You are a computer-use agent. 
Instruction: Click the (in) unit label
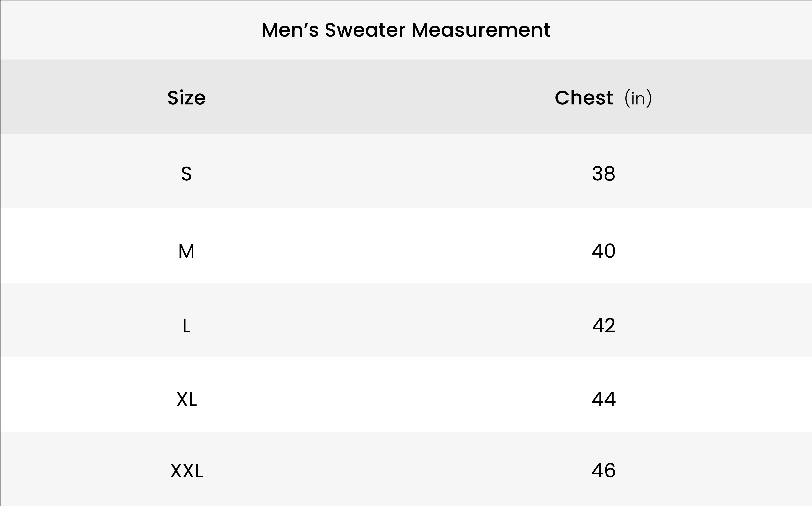tap(638, 98)
